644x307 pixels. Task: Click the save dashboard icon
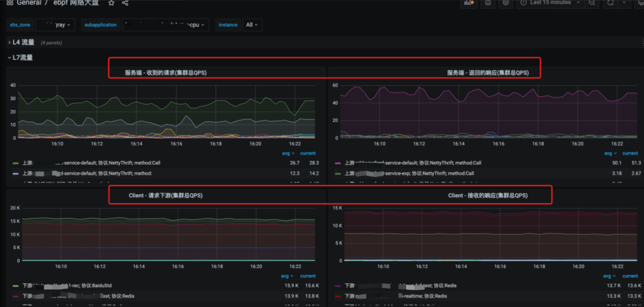click(488, 3)
